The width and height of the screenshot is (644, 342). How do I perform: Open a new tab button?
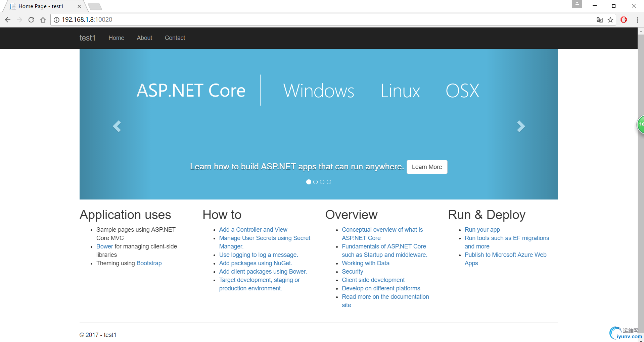(95, 6)
